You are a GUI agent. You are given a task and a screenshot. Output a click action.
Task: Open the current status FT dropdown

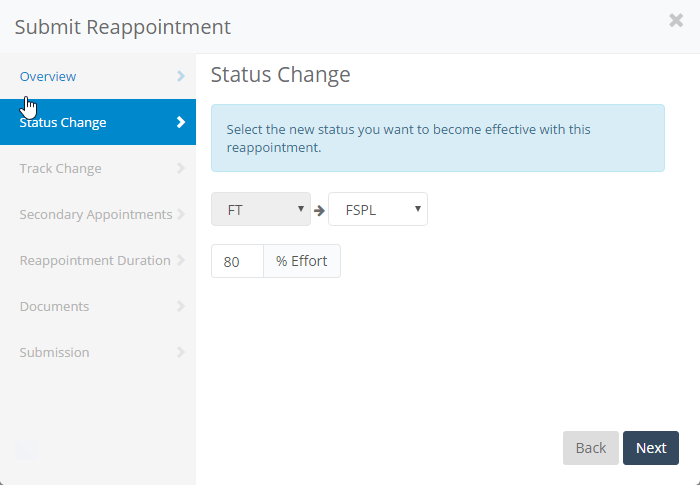tap(261, 209)
